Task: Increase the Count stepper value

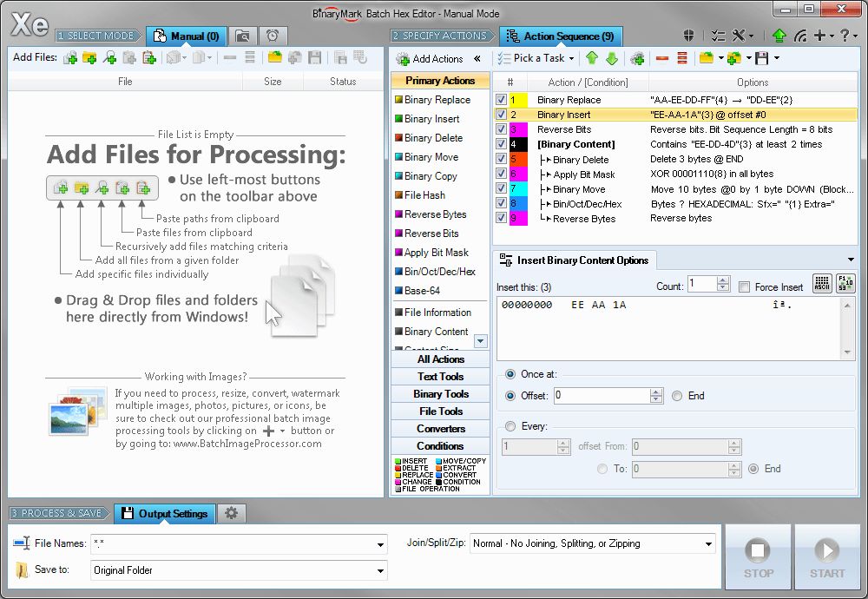Action: click(722, 280)
